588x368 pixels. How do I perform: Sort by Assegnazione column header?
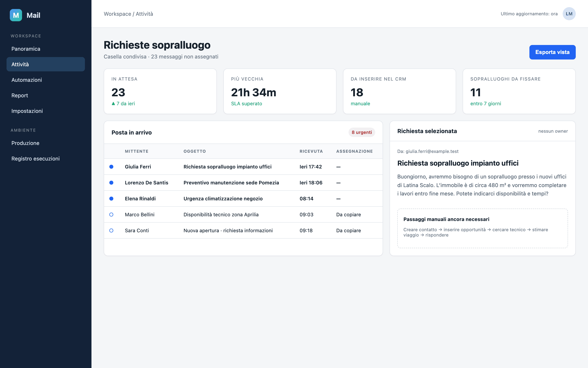[354, 151]
